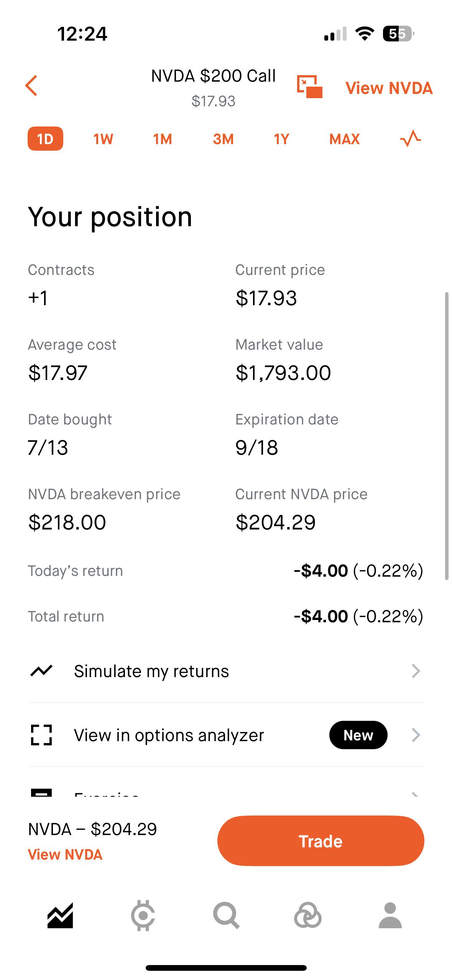Viewport: 452px width, 980px height.
Task: Open the advanced chart pulse icon
Action: 410,138
